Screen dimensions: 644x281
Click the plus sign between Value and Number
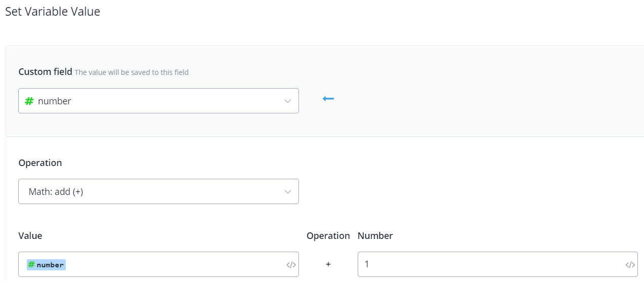point(328,264)
